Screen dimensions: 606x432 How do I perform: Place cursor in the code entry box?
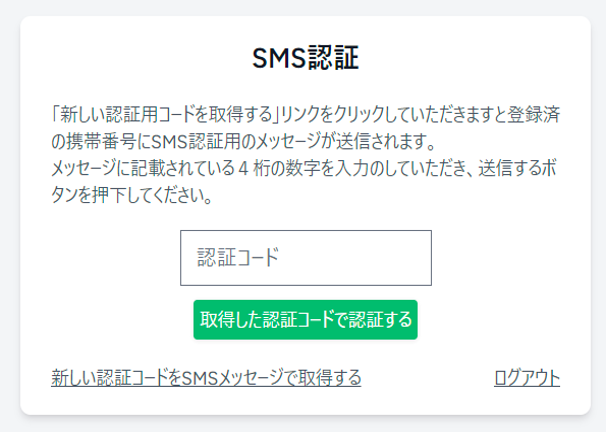pyautogui.click(x=305, y=258)
